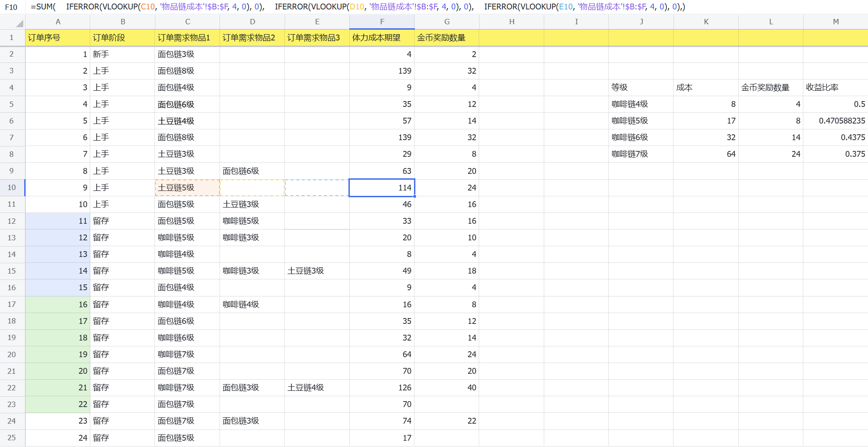Viewport: 868px width, 447px height.
Task: Select column F header
Action: [x=382, y=22]
